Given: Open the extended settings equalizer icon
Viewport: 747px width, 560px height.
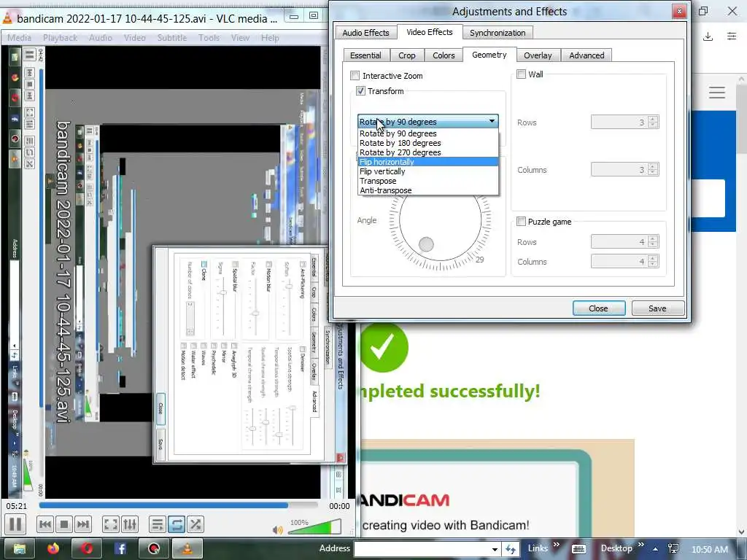Looking at the screenshot, I should click(130, 524).
